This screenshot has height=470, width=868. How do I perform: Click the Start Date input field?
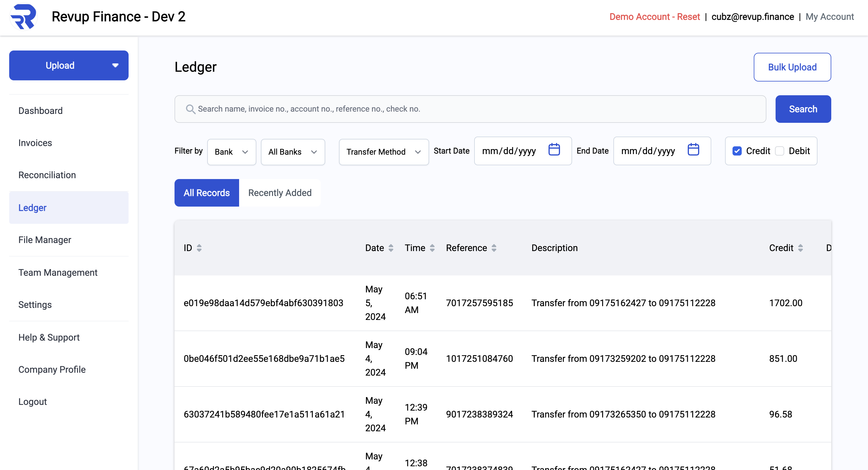(x=523, y=151)
